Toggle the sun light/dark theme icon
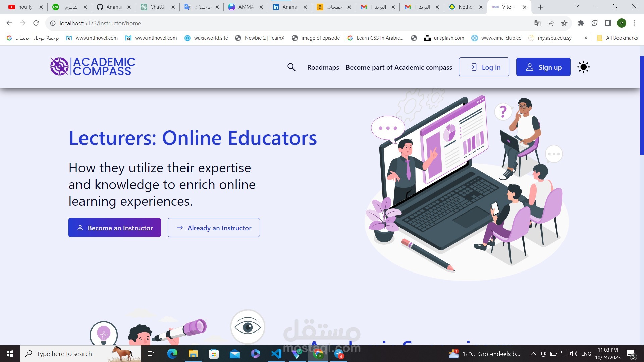The width and height of the screenshot is (644, 362). [x=583, y=67]
